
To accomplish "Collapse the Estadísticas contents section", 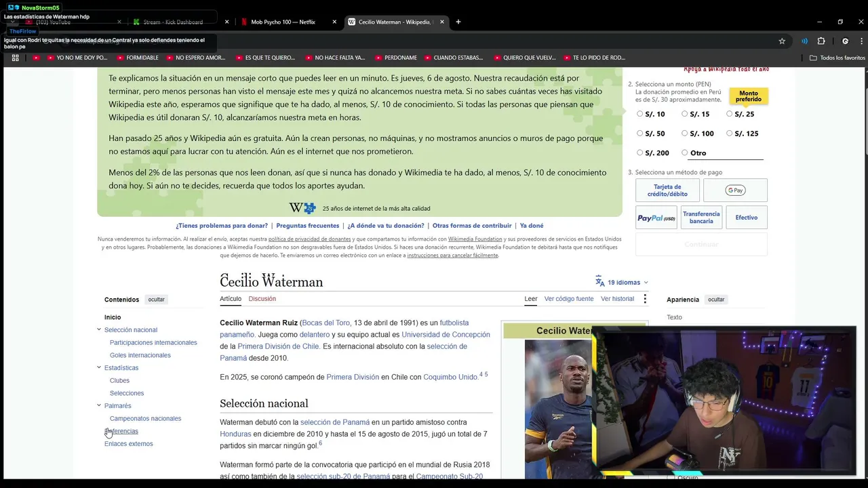I will click(99, 368).
